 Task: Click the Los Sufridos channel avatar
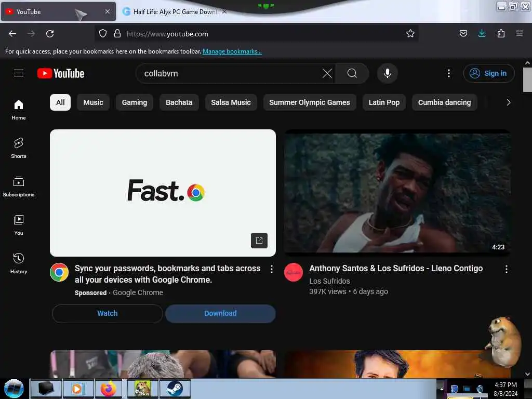tap(294, 272)
